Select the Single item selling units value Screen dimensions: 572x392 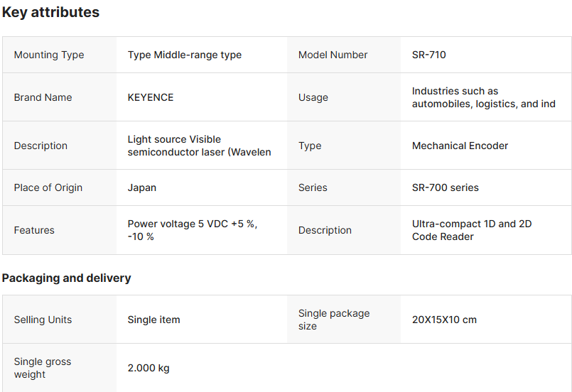pos(154,320)
